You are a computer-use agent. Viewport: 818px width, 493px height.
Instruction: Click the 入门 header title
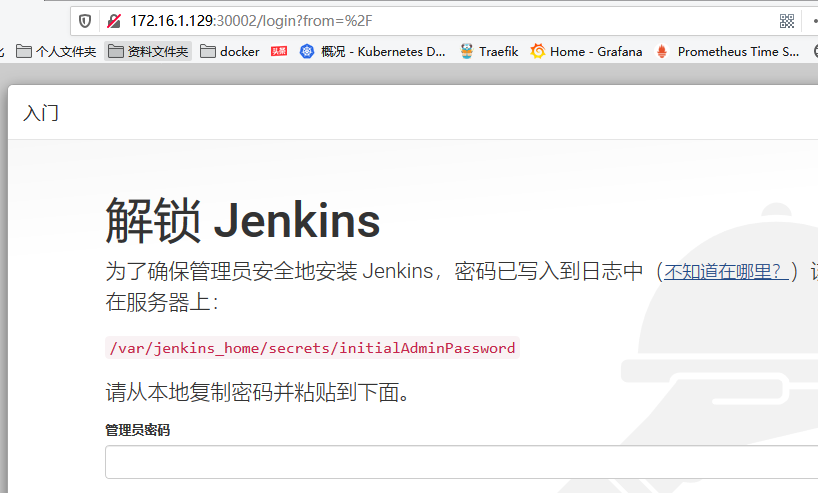tap(41, 113)
